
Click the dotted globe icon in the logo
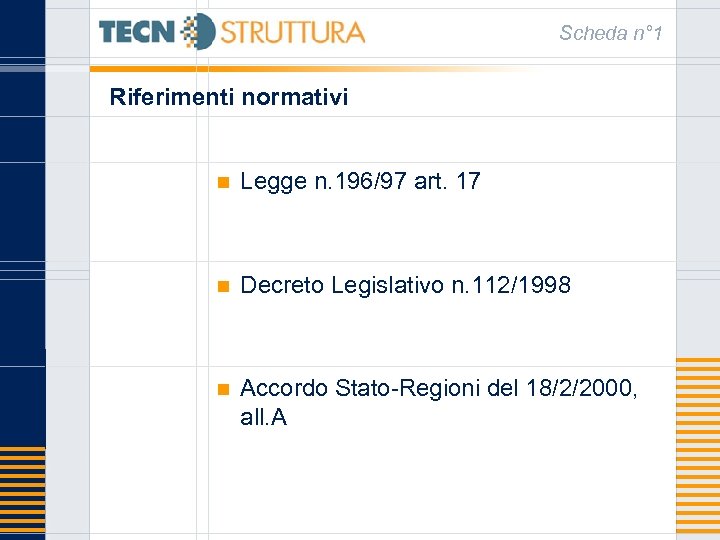[x=200, y=32]
